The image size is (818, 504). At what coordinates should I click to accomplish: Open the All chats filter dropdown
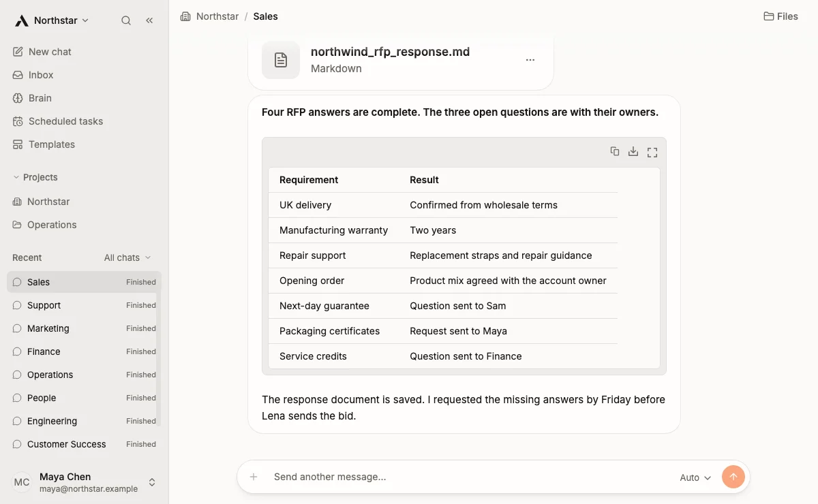point(127,257)
